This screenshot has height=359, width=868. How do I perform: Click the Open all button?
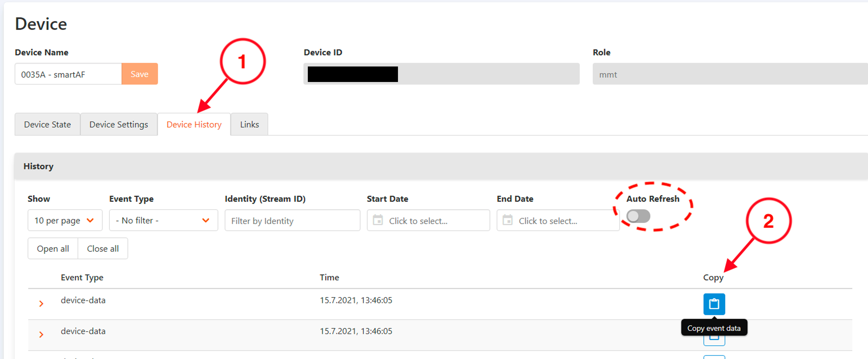pyautogui.click(x=53, y=249)
